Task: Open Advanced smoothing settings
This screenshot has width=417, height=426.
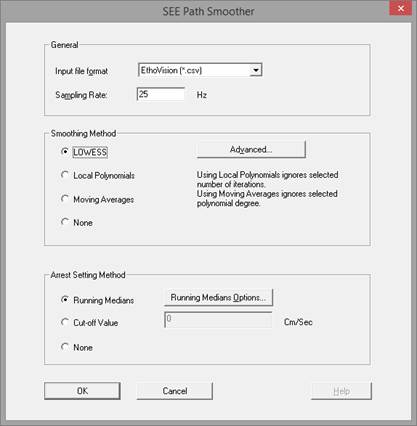Action: tap(251, 150)
